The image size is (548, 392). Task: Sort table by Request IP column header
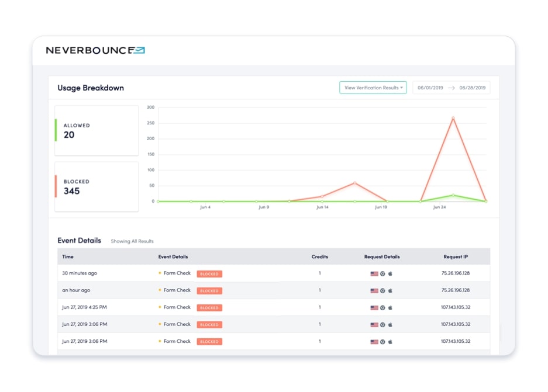pyautogui.click(x=455, y=256)
